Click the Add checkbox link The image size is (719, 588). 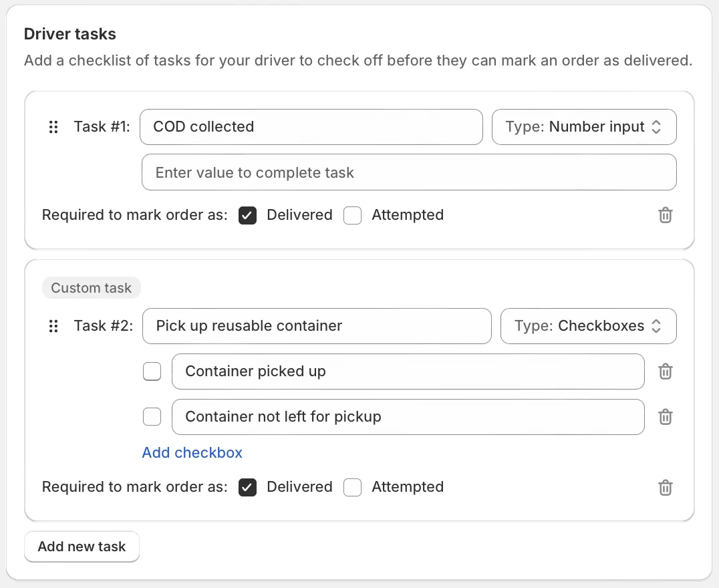[x=192, y=453]
